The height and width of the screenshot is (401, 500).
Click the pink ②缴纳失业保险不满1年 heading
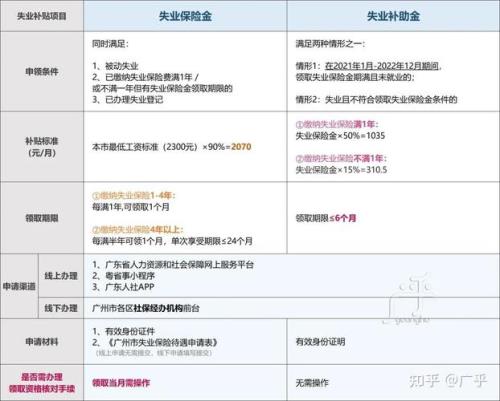pyautogui.click(x=341, y=158)
